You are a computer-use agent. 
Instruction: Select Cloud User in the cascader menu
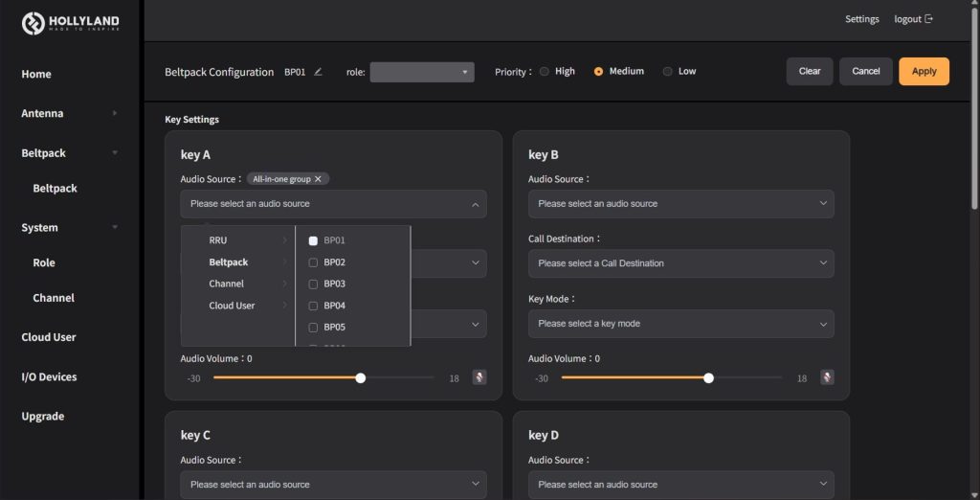[x=232, y=306]
